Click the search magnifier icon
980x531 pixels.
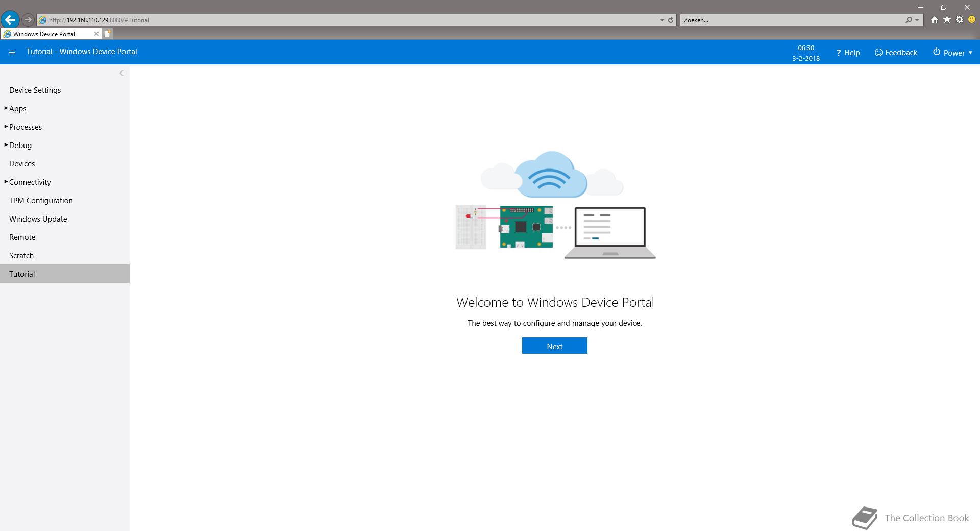(909, 20)
